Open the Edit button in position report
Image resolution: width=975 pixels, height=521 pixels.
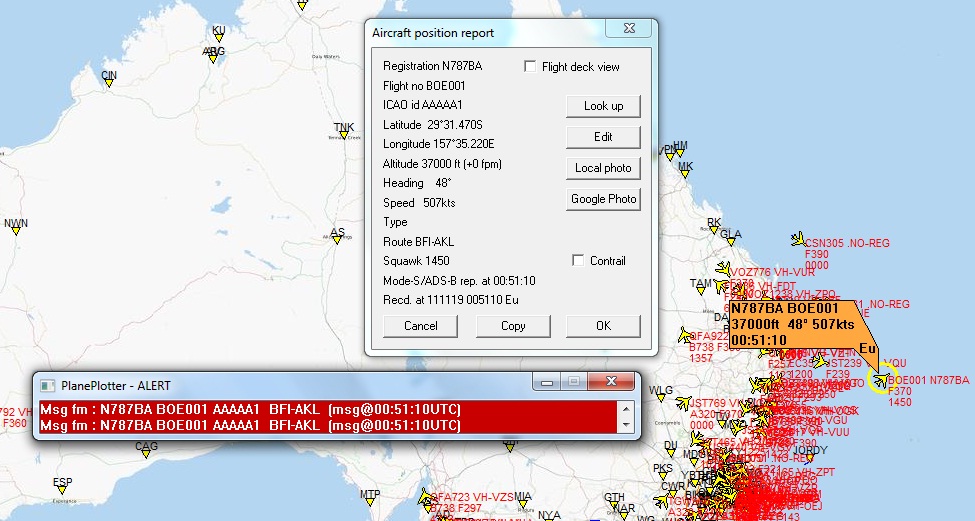(x=603, y=137)
